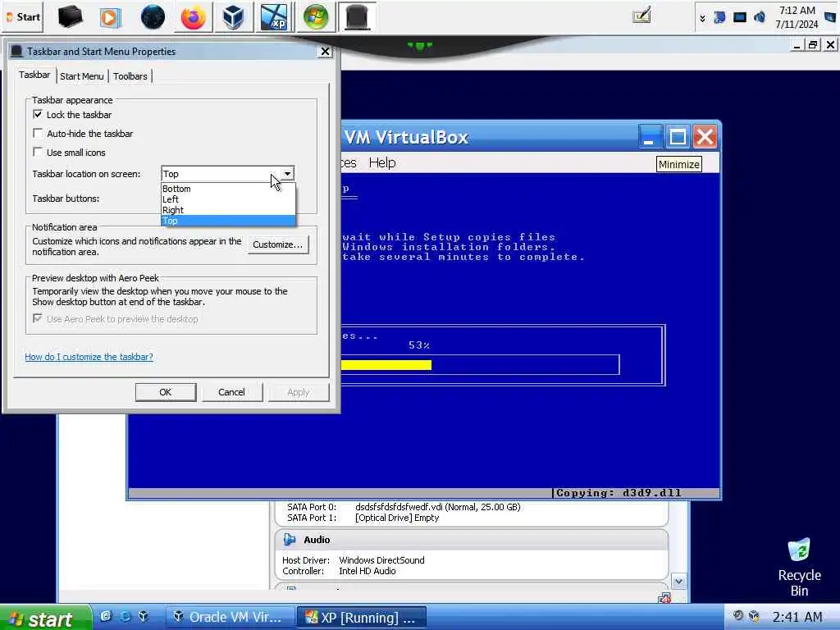The width and height of the screenshot is (840, 630).
Task: Open the XP start button
Action: [45, 618]
